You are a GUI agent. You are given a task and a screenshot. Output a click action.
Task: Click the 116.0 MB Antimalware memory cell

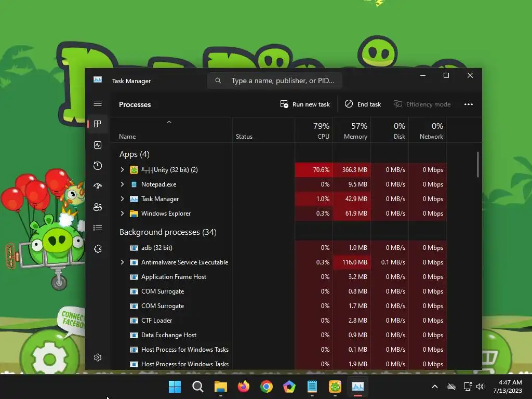click(x=352, y=262)
